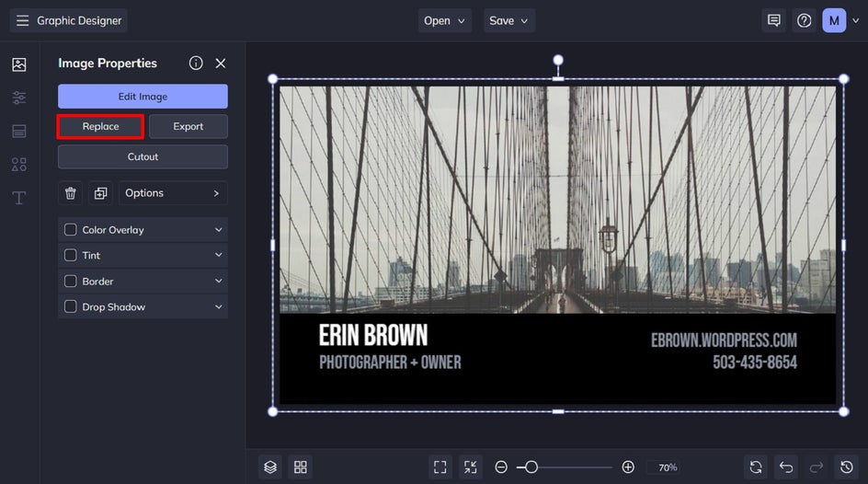Click the trash delete icon
The image size is (868, 484).
click(x=71, y=193)
